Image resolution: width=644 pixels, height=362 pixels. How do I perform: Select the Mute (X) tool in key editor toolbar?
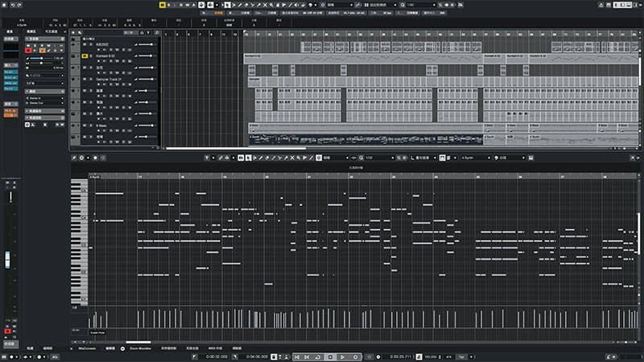pyautogui.click(x=292, y=158)
